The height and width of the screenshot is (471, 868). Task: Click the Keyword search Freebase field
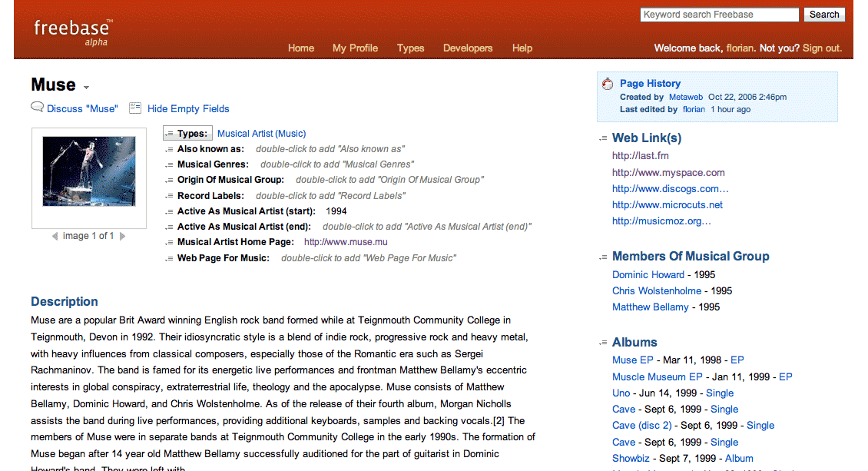point(719,15)
